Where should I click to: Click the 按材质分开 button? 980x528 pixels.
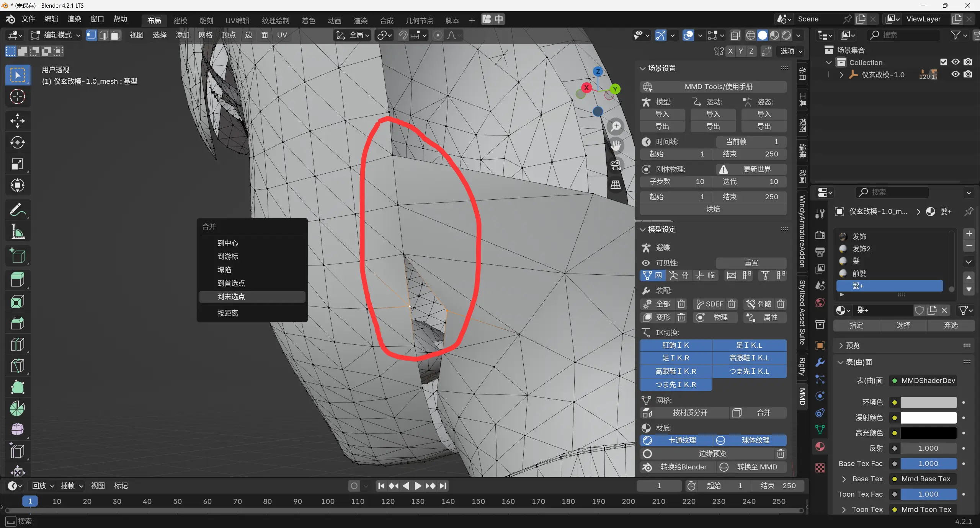tap(690, 412)
